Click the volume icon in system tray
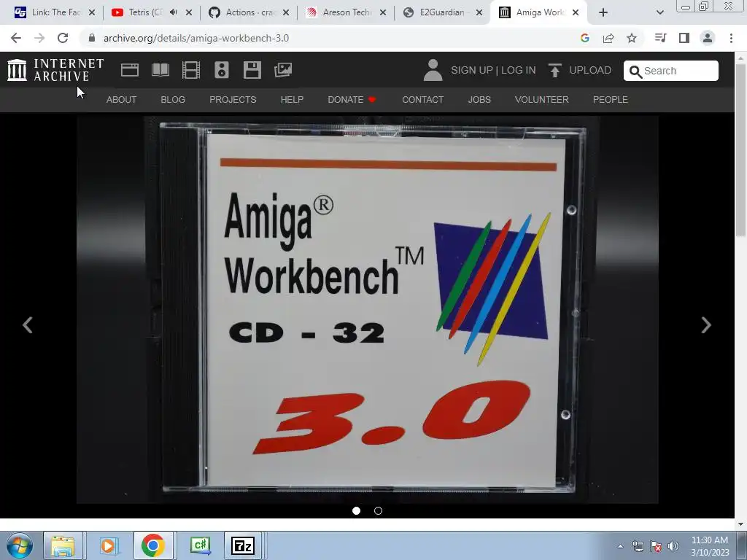Screen dimensions: 747x560 click(673, 546)
